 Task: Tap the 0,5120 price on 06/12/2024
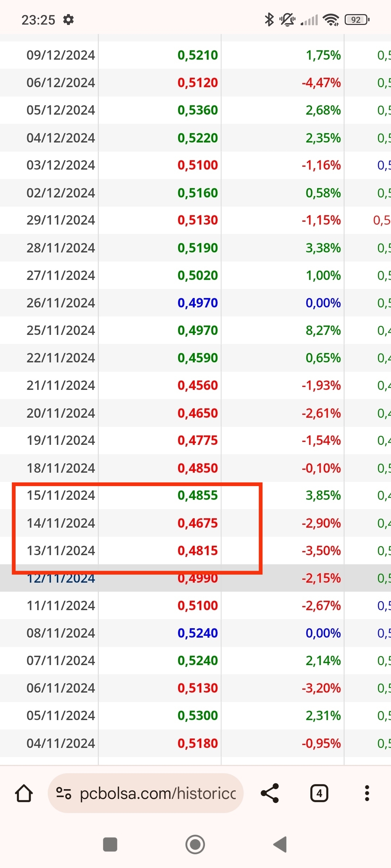click(x=198, y=82)
